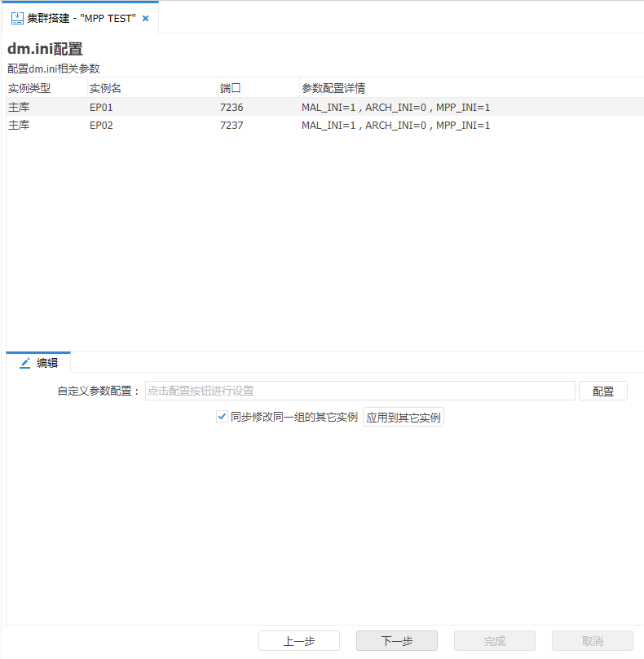
Task: Select the EP01 instance name cell
Action: 101,108
